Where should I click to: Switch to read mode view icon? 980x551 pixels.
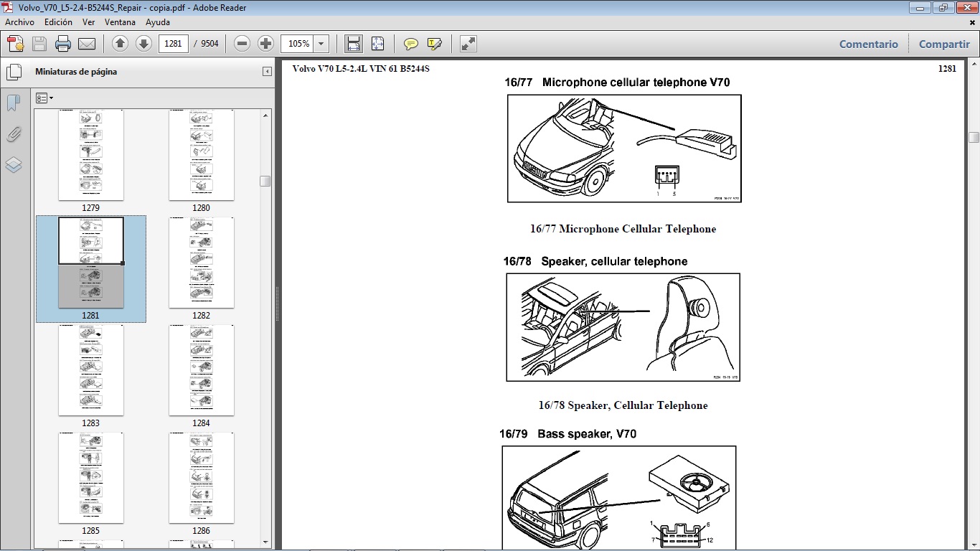pyautogui.click(x=468, y=44)
